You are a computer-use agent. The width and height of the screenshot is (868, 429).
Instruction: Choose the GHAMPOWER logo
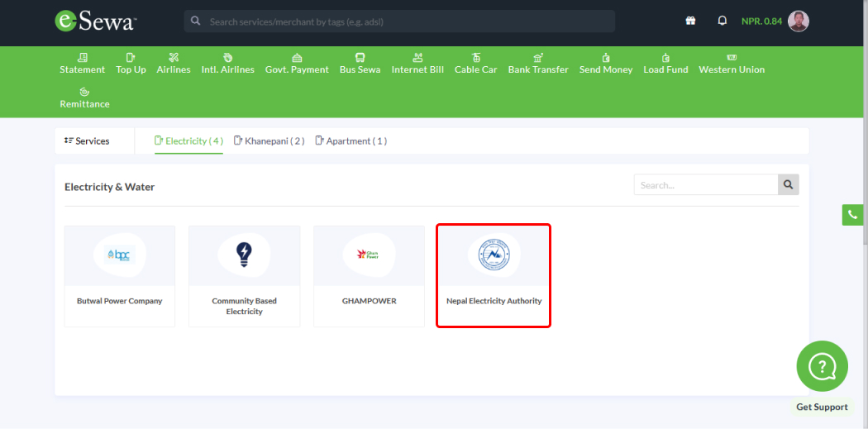[x=369, y=255]
